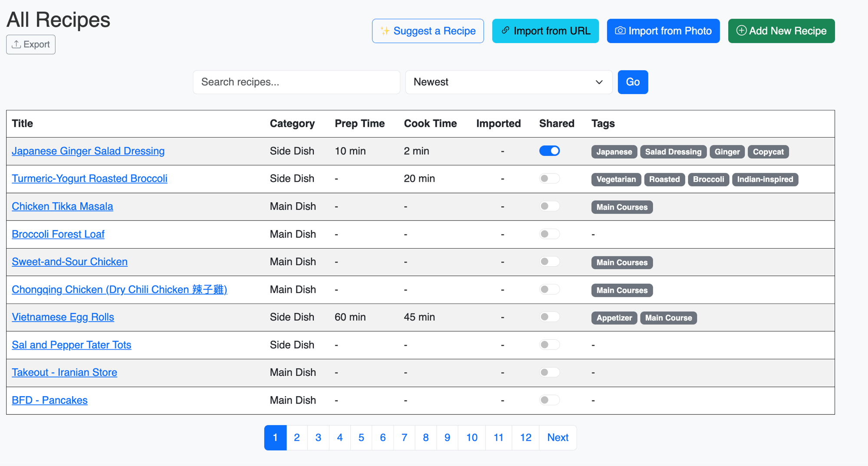Go to page 2 of recipes
This screenshot has height=466, width=868.
(297, 437)
